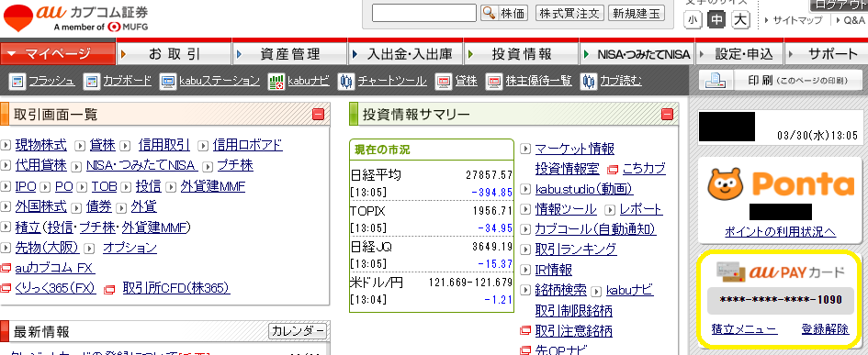This screenshot has width=868, height=355.
Task: Set text size to 大
Action: [740, 20]
